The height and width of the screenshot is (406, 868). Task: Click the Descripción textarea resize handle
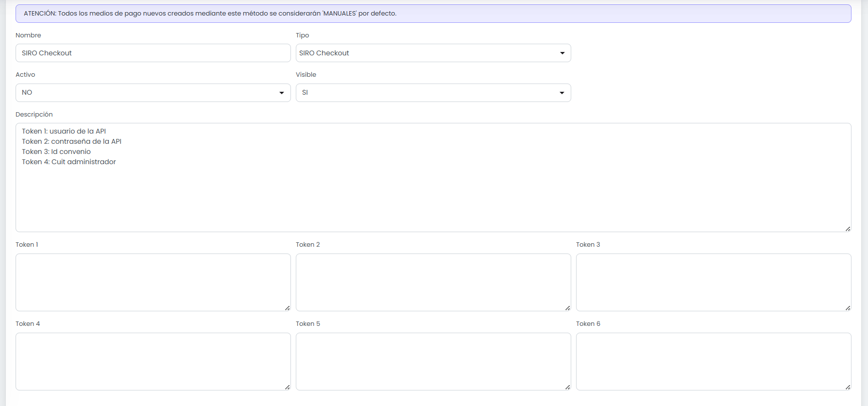pyautogui.click(x=848, y=229)
